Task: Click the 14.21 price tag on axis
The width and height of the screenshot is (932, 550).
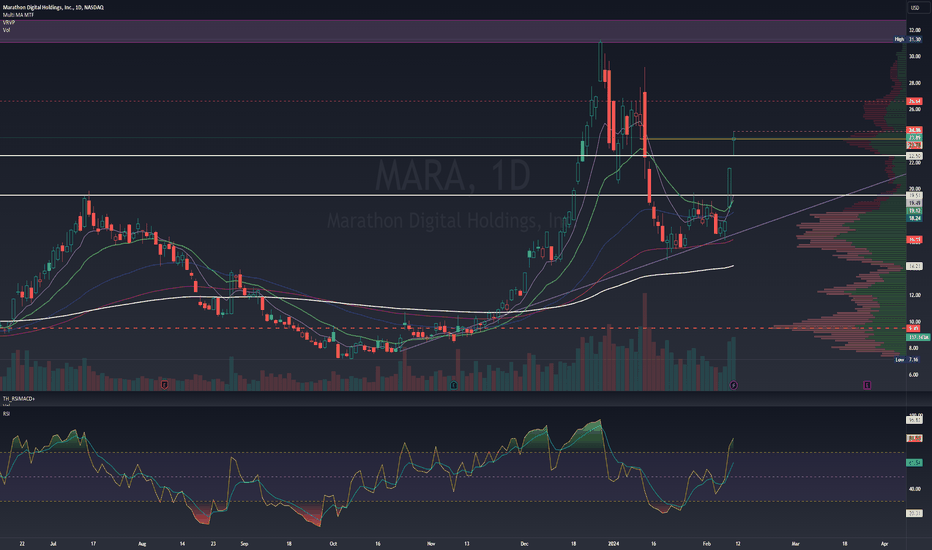Action: coord(914,266)
